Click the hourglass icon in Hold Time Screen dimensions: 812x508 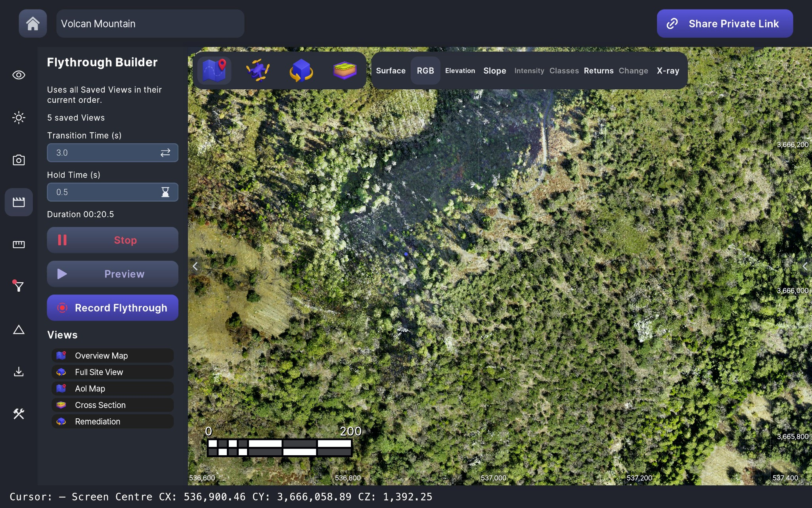(165, 192)
